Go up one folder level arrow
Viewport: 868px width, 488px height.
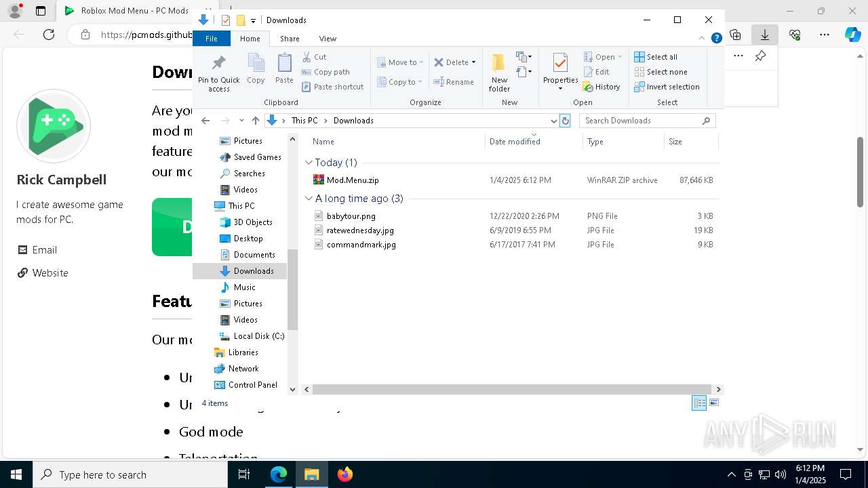255,121
